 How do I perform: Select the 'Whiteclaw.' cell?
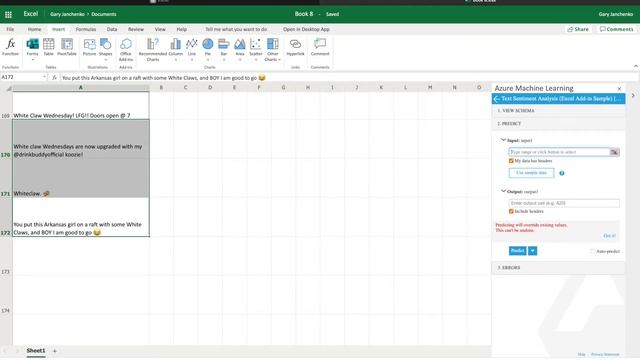tap(81, 178)
